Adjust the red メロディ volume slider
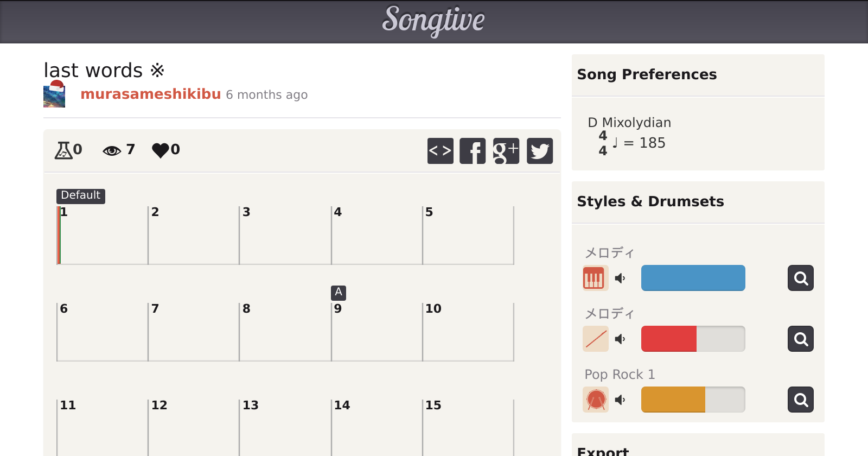The image size is (868, 456). click(x=693, y=339)
